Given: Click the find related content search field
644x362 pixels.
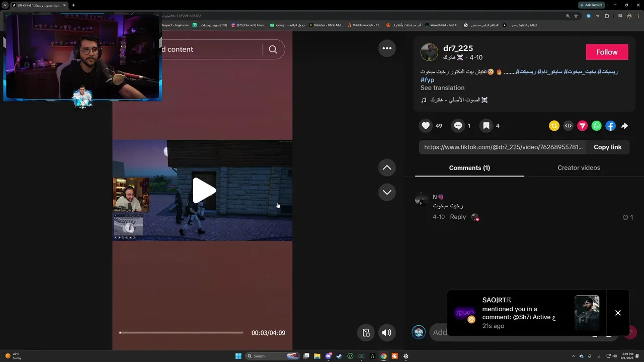Looking at the screenshot, I should (x=212, y=49).
